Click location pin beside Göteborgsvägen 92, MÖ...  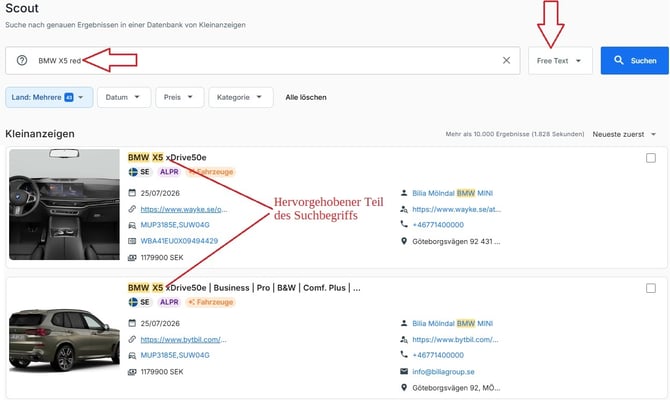(404, 387)
